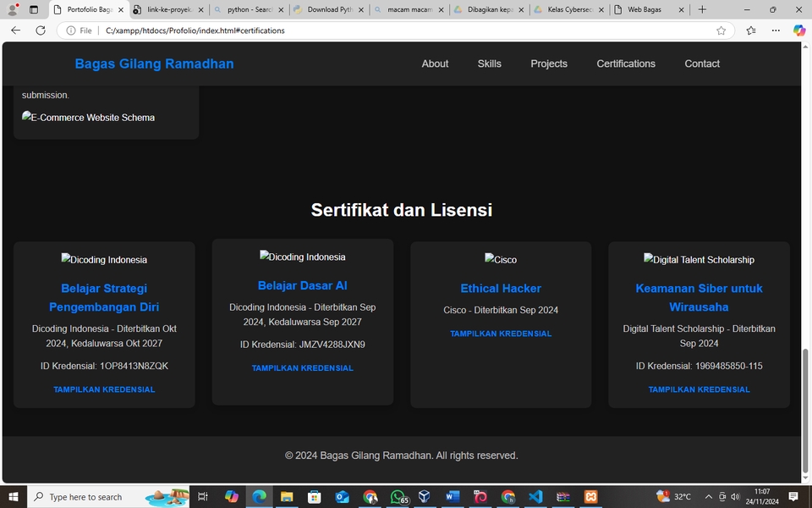Add this page to favorites
The image size is (812, 508).
coord(721,30)
